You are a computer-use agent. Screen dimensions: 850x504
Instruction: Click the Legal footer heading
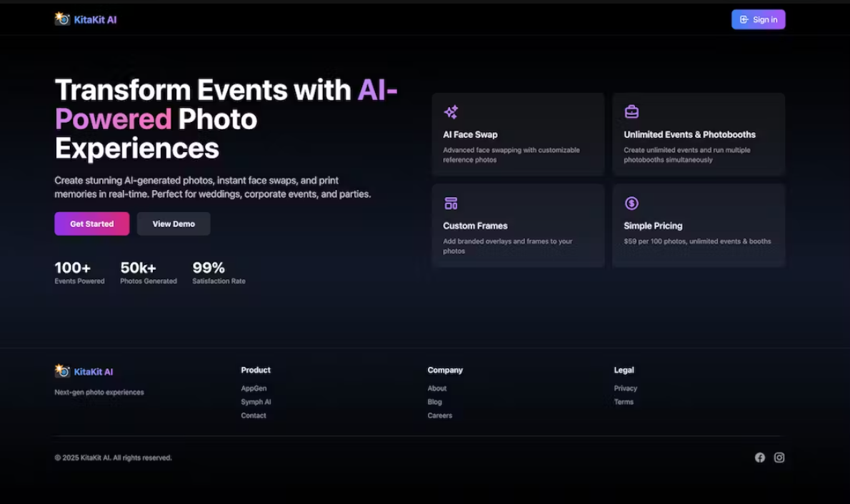point(624,370)
